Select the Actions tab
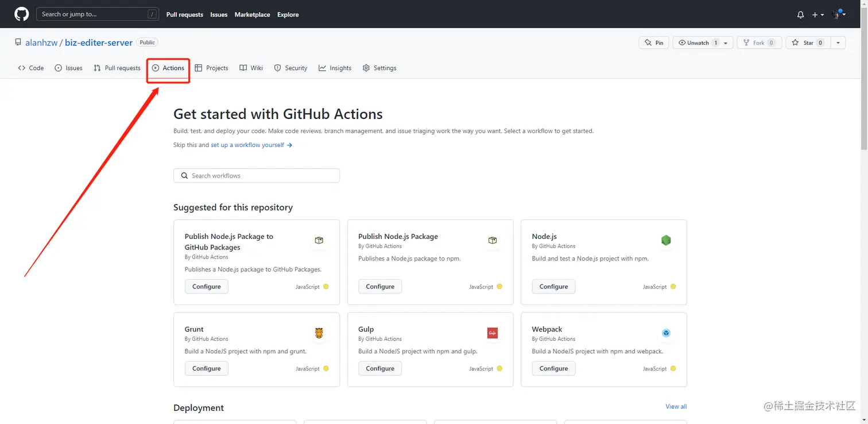This screenshot has height=424, width=868. pyautogui.click(x=168, y=68)
